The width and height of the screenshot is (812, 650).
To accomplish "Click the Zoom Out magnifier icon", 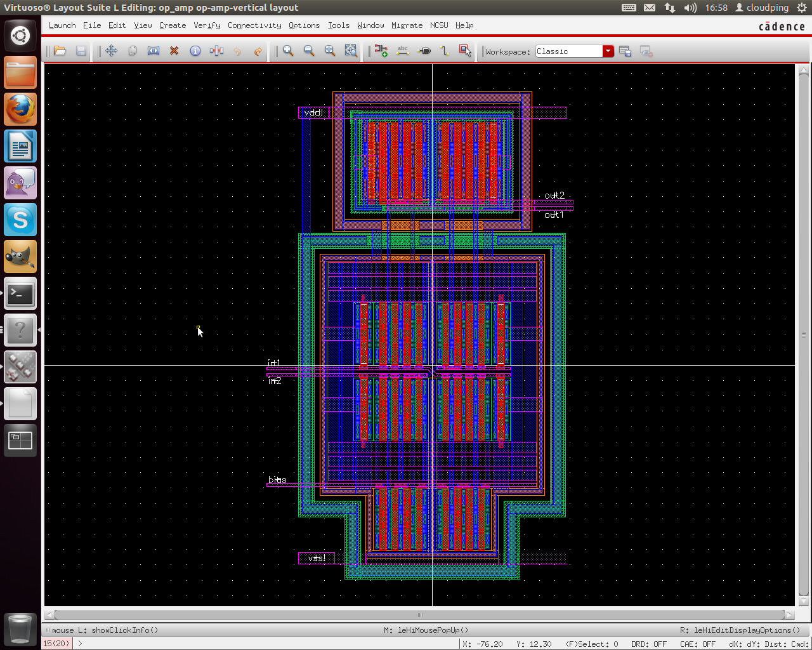I will [x=309, y=51].
